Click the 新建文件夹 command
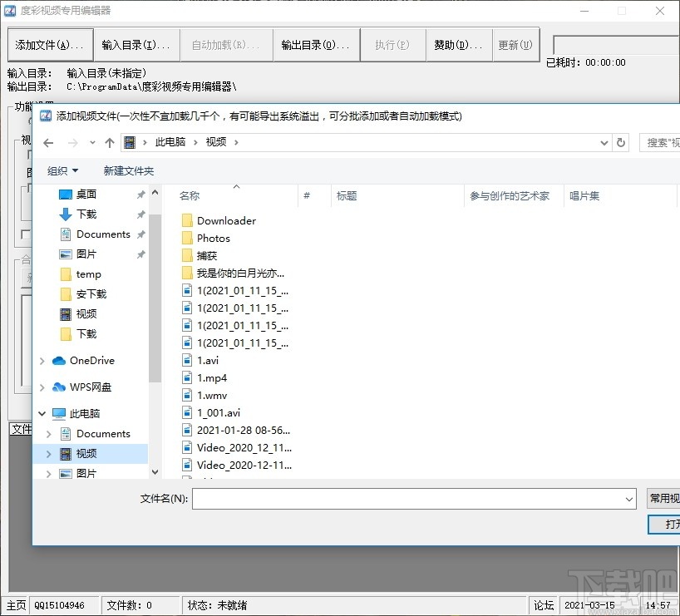 128,170
